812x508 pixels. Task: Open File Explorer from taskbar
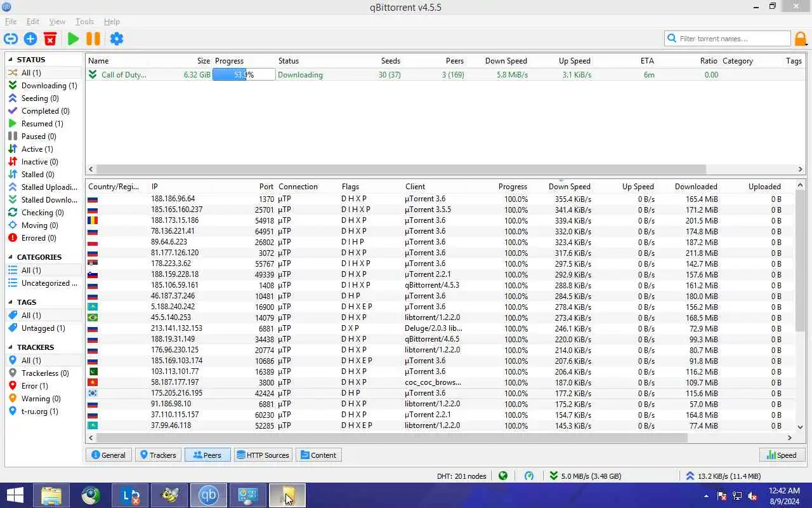51,495
